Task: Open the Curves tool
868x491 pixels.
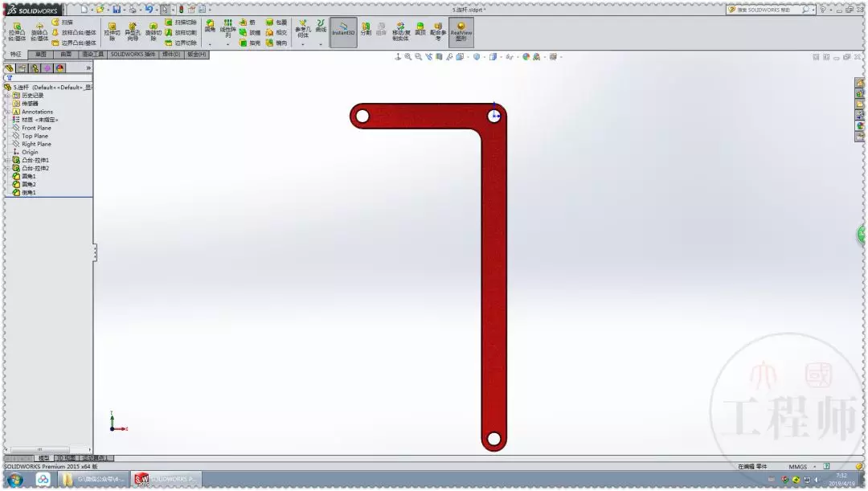Action: 321,26
